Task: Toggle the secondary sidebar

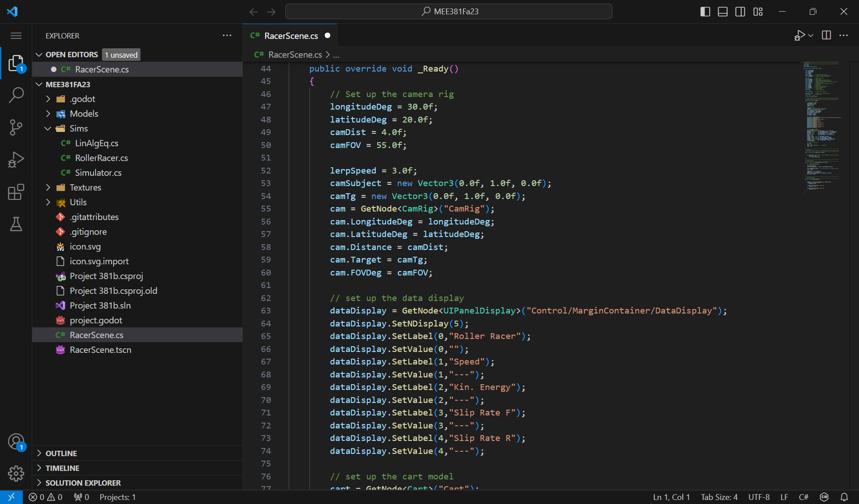Action: click(x=740, y=12)
